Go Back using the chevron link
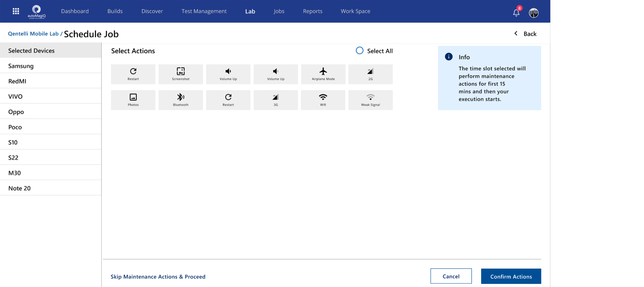 [x=525, y=34]
